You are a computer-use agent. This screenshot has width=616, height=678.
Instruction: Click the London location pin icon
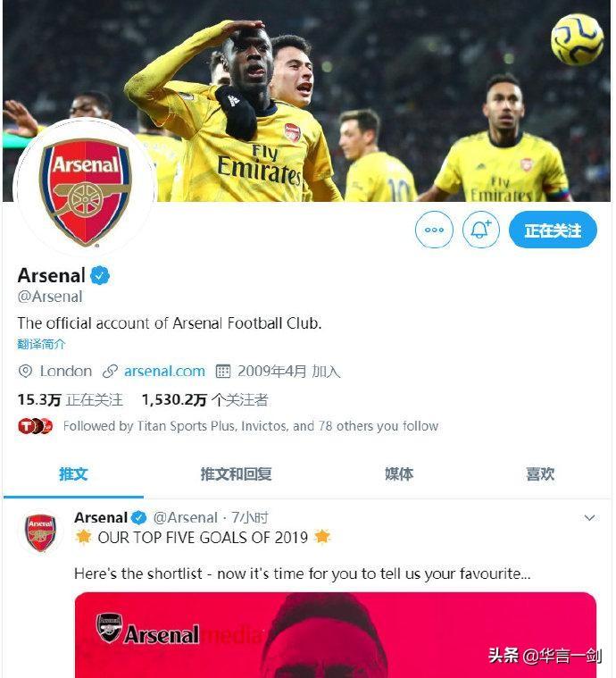tap(26, 371)
